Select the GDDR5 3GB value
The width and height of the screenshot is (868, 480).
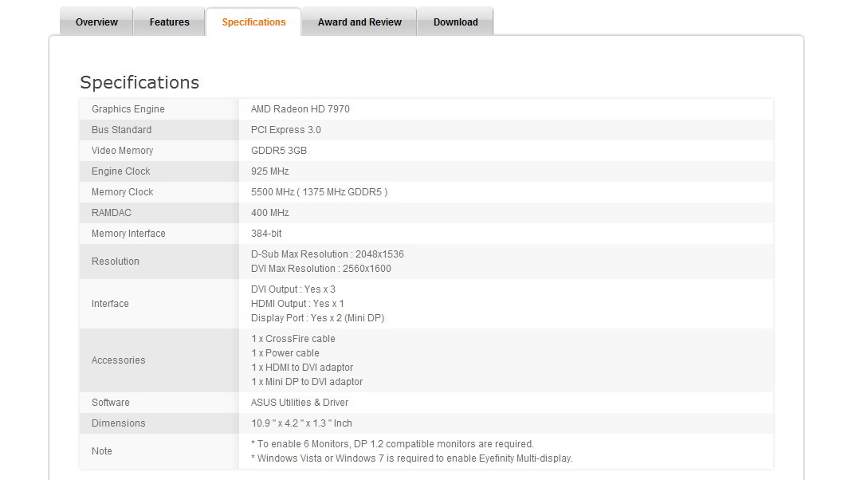(x=278, y=151)
